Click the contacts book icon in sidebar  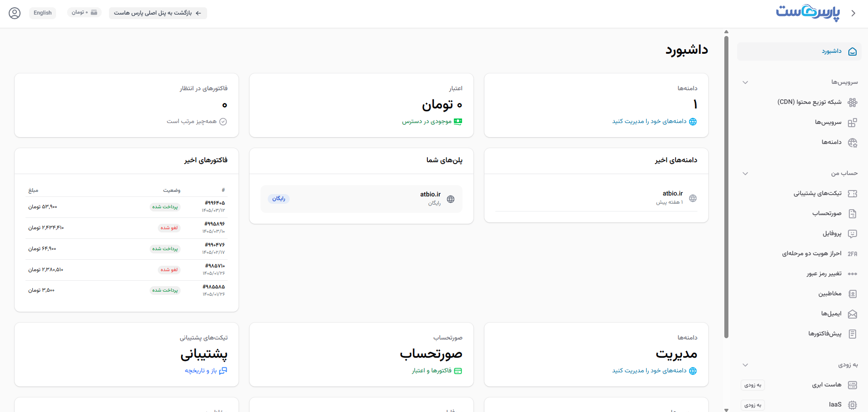tap(852, 294)
